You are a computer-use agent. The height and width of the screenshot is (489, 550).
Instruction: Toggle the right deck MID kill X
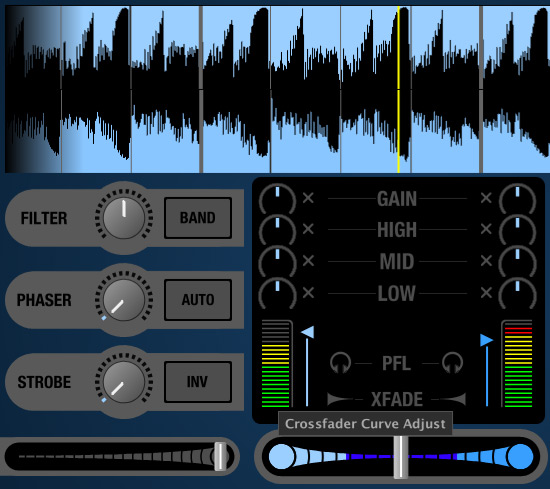pyautogui.click(x=486, y=261)
